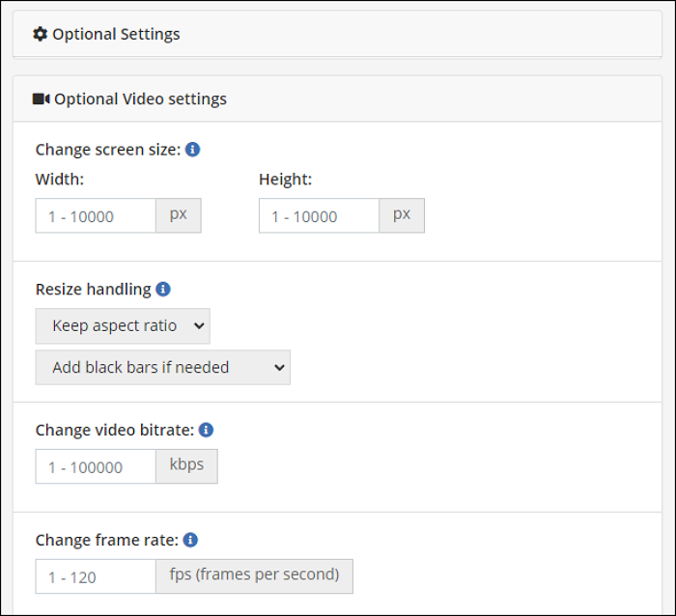The height and width of the screenshot is (616, 676).
Task: Click the video camera icon in header
Action: (41, 98)
